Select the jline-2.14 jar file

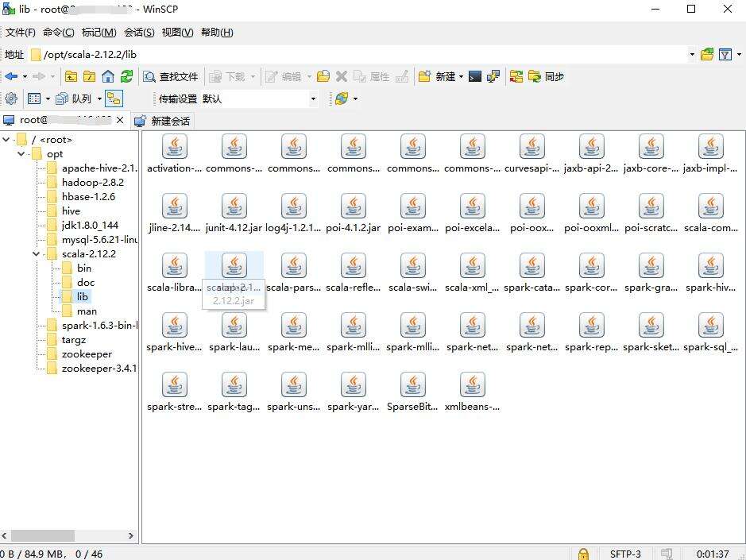175,213
